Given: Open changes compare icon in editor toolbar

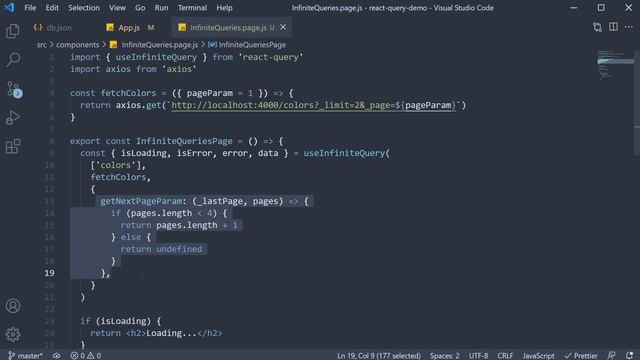Looking at the screenshot, I should point(597,27).
